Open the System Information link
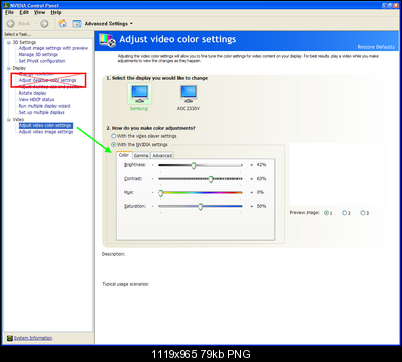This screenshot has width=402, height=362. coord(33,338)
